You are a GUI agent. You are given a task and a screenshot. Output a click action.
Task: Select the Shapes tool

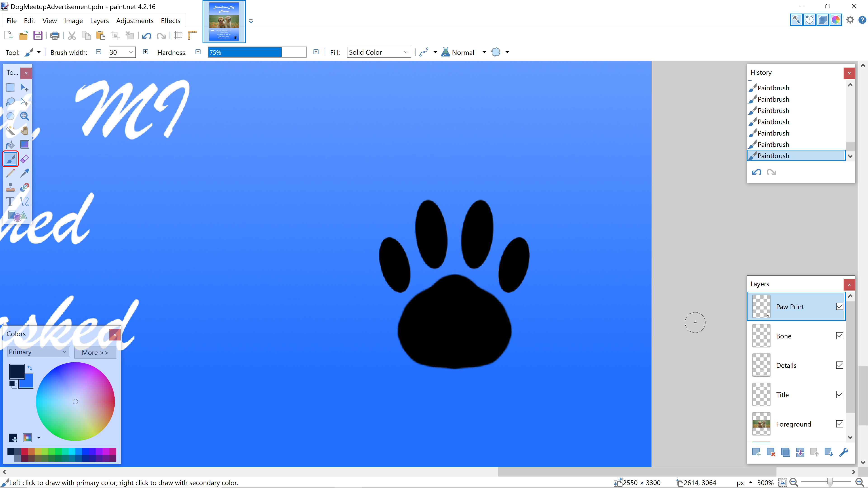coord(17,216)
